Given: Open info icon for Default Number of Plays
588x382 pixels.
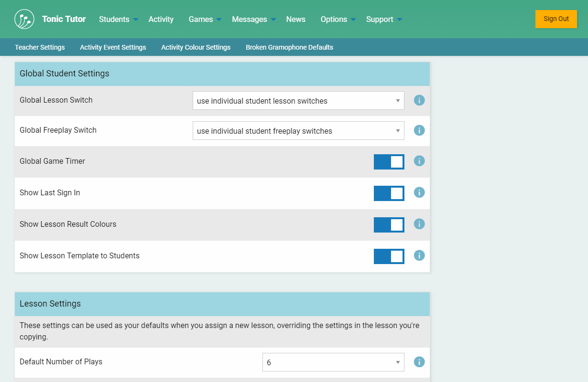Looking at the screenshot, I should [419, 362].
